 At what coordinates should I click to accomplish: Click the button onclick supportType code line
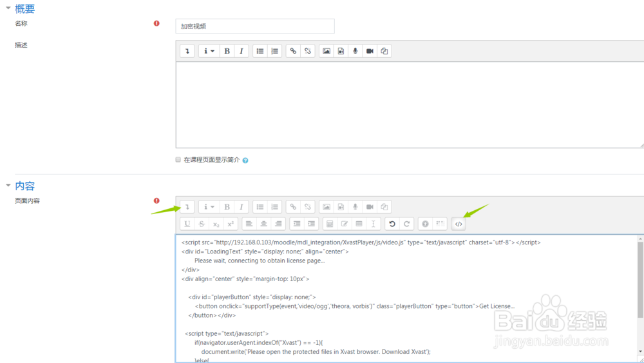point(355,306)
